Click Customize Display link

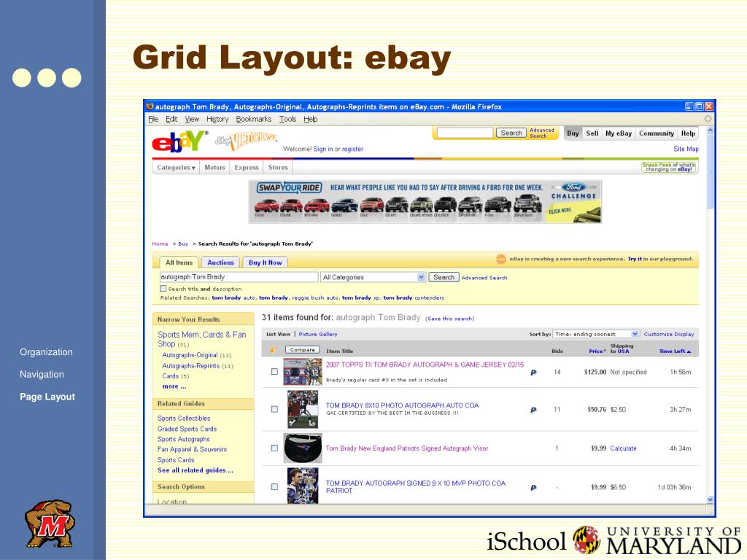[x=669, y=334]
